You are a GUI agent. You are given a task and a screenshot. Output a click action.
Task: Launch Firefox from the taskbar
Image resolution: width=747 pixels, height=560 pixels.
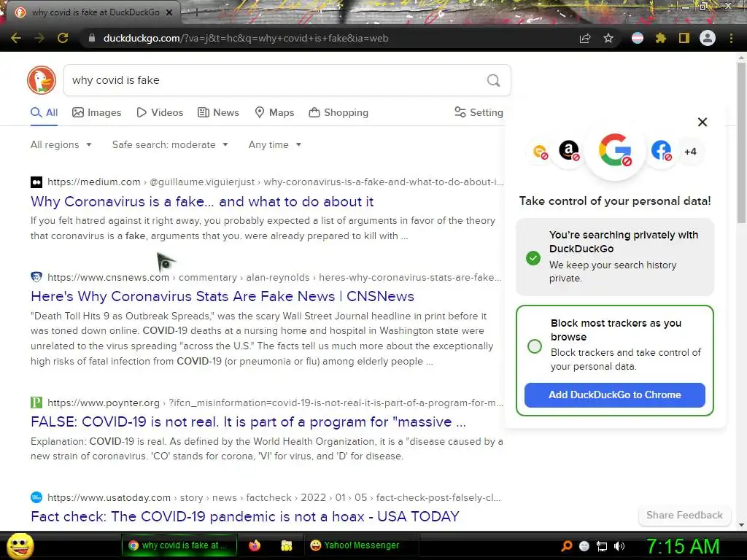pos(255,545)
